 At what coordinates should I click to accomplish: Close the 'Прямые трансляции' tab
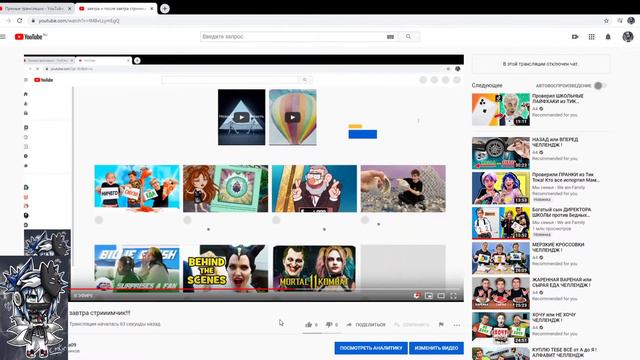(x=69, y=8)
